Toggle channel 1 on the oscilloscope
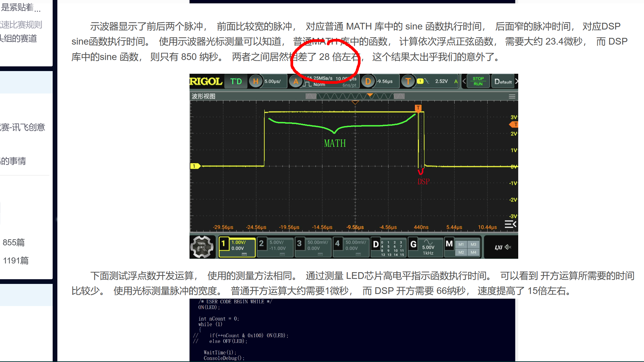Screen dimensions: 644x362 click(x=223, y=244)
